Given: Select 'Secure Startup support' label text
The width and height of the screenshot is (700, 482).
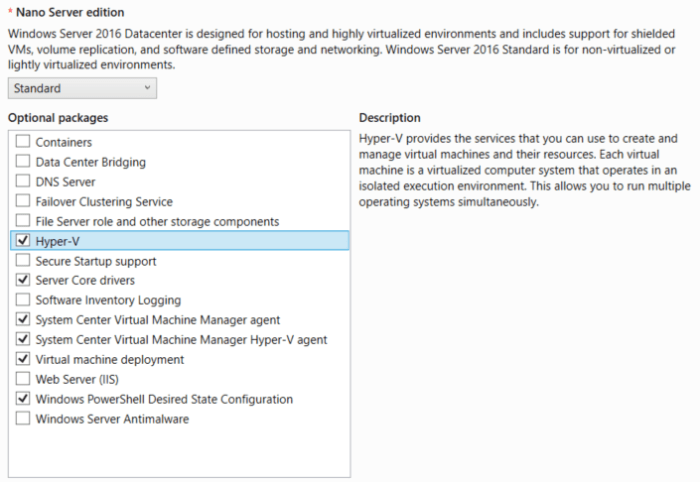Looking at the screenshot, I should coord(96,261).
